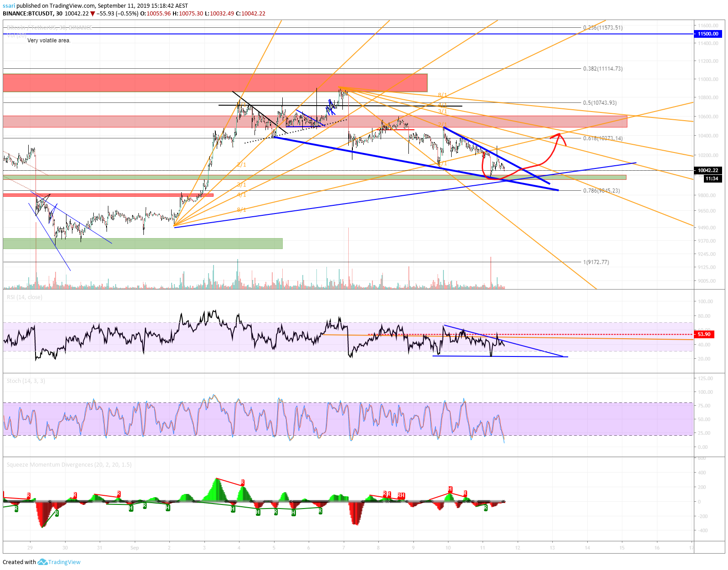Click the 31 date label on time axis
This screenshot has width=728, height=570.
[x=99, y=548]
